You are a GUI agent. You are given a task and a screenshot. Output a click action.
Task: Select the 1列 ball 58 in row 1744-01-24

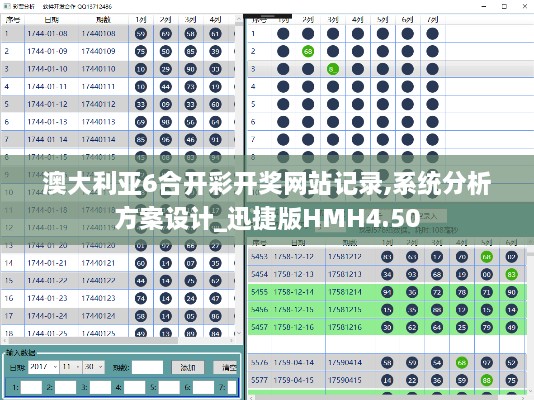[141, 316]
